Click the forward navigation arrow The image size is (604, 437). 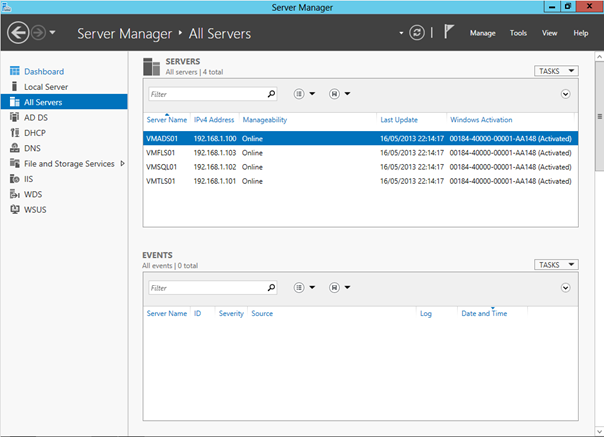click(x=39, y=33)
